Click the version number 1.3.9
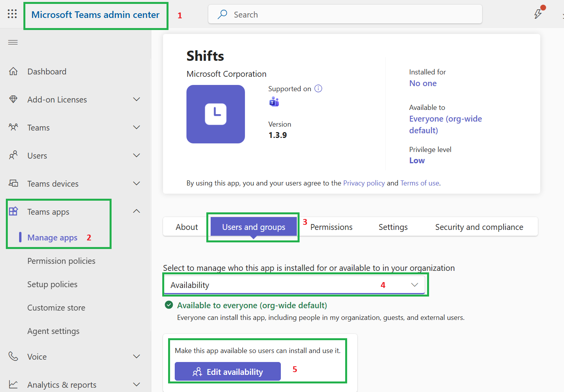The image size is (564, 392). pos(278,135)
